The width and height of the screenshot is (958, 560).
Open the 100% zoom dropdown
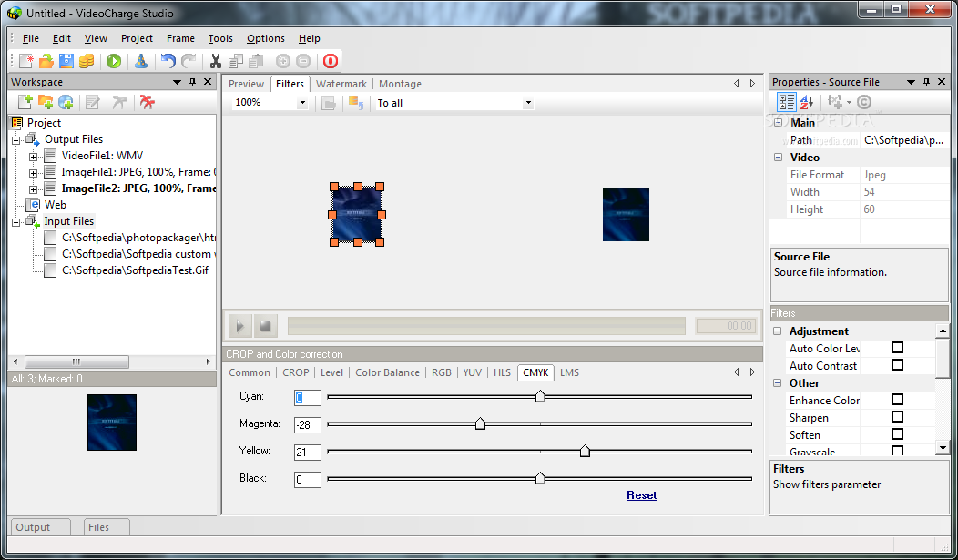(302, 103)
